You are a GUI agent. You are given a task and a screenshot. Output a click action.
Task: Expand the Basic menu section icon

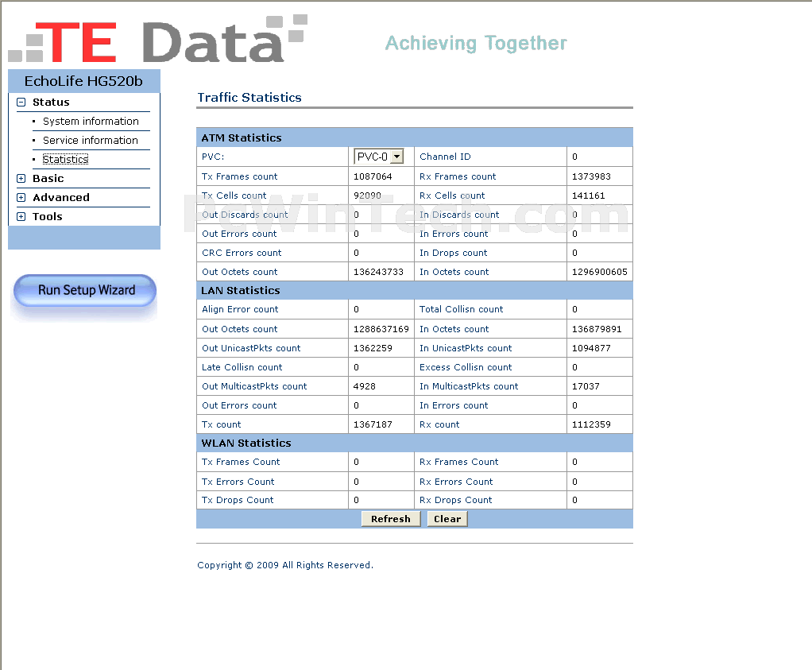[21, 178]
